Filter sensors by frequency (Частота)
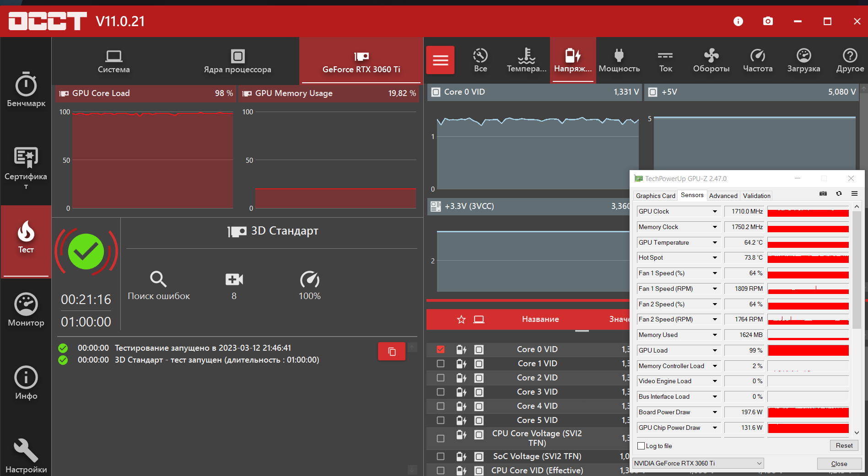Viewport: 868px width, 476px height. [x=758, y=60]
